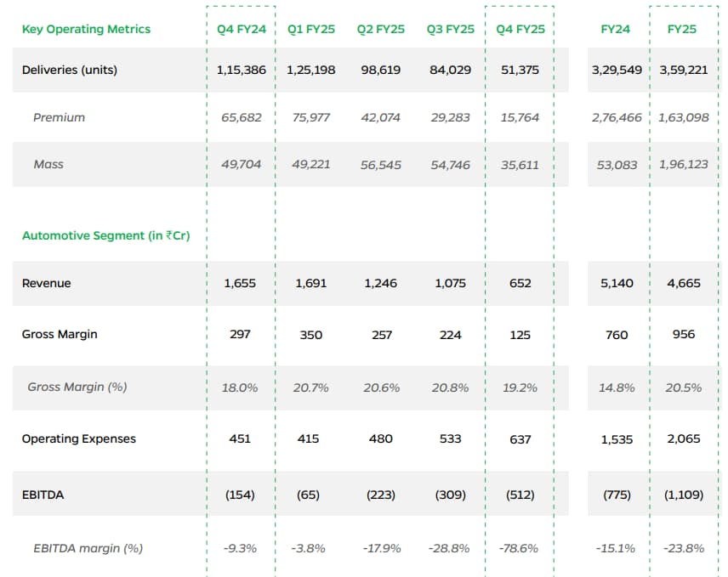This screenshot has width=728, height=577.
Task: Select the Q1 FY25 column header
Action: 311,29
